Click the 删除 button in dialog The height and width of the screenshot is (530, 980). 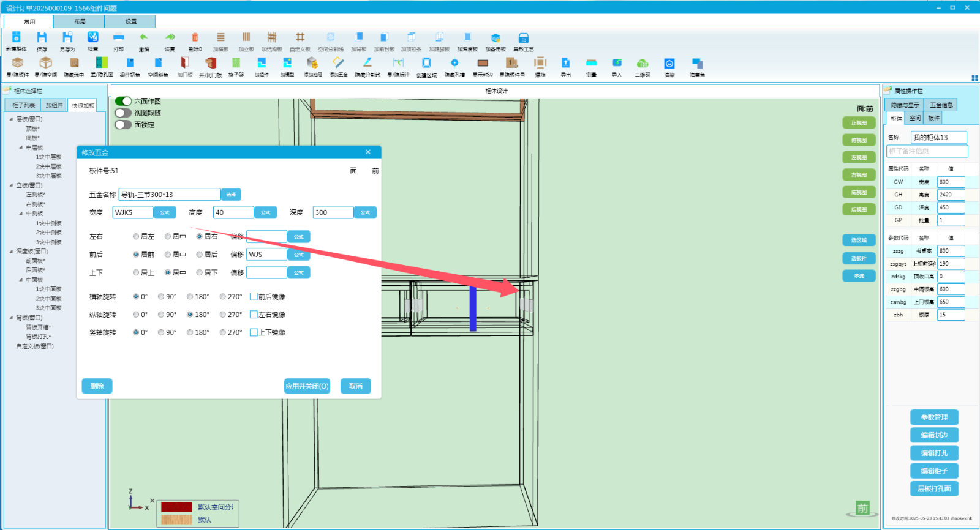tap(97, 386)
